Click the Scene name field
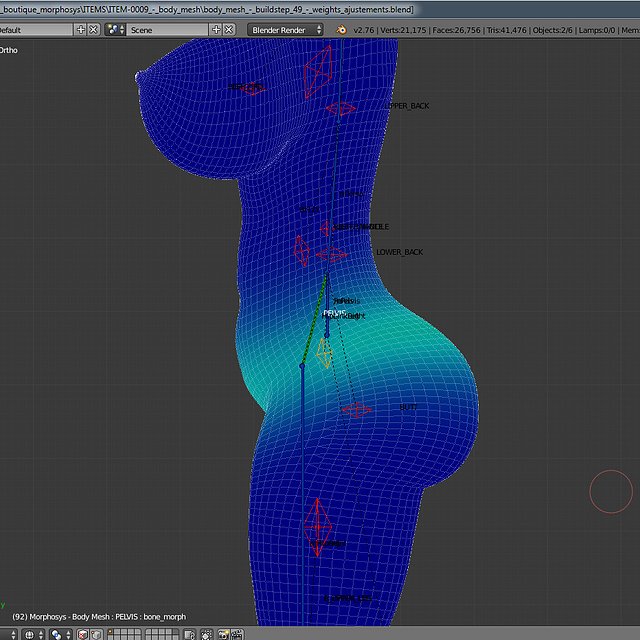 click(167, 29)
